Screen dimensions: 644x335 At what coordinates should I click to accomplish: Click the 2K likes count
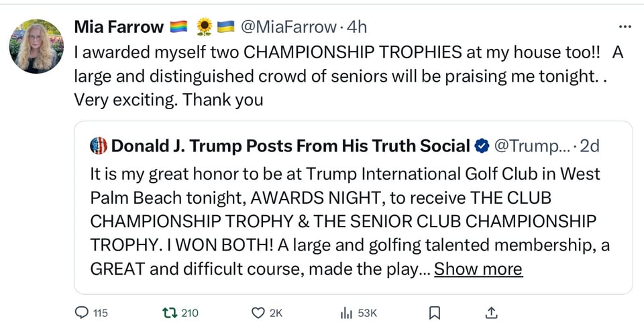(x=276, y=313)
